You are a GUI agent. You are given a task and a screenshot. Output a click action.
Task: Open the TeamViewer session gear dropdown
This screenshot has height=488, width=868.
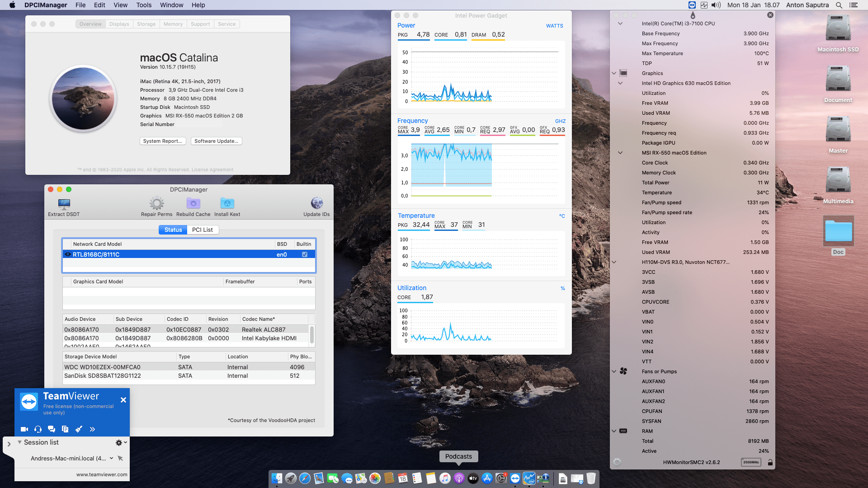(x=121, y=443)
